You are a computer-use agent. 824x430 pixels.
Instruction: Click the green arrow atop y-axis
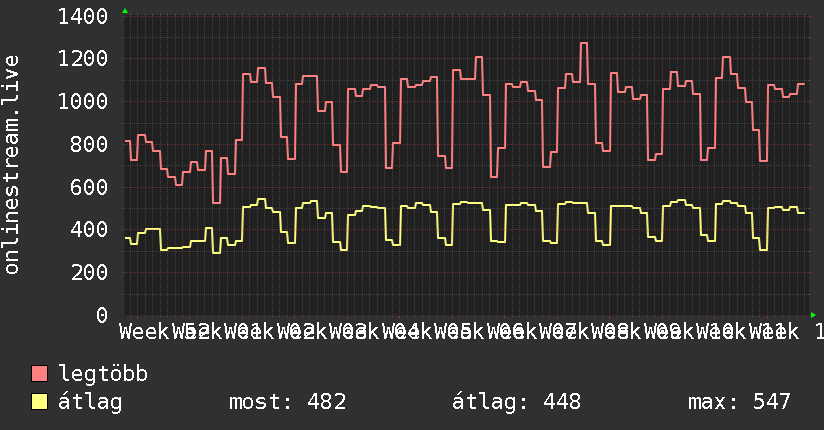pos(125,11)
